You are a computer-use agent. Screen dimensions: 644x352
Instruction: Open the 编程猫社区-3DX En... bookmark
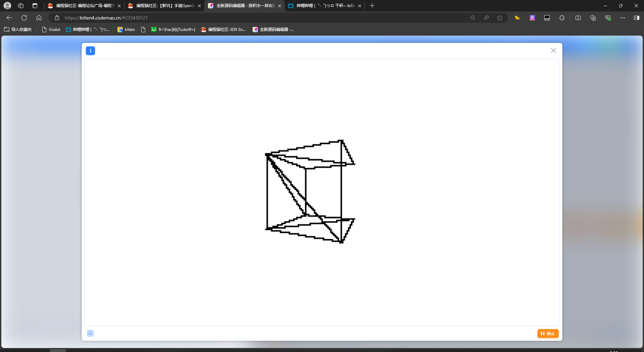[223, 30]
